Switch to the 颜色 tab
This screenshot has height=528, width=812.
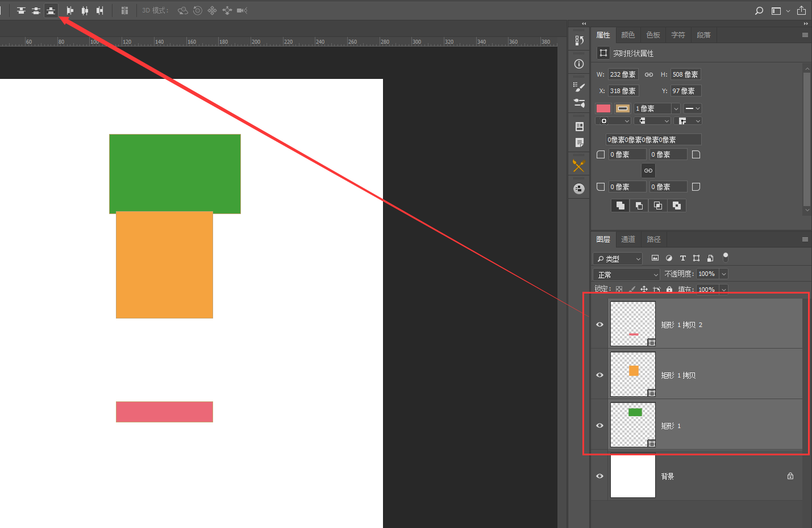pyautogui.click(x=628, y=35)
